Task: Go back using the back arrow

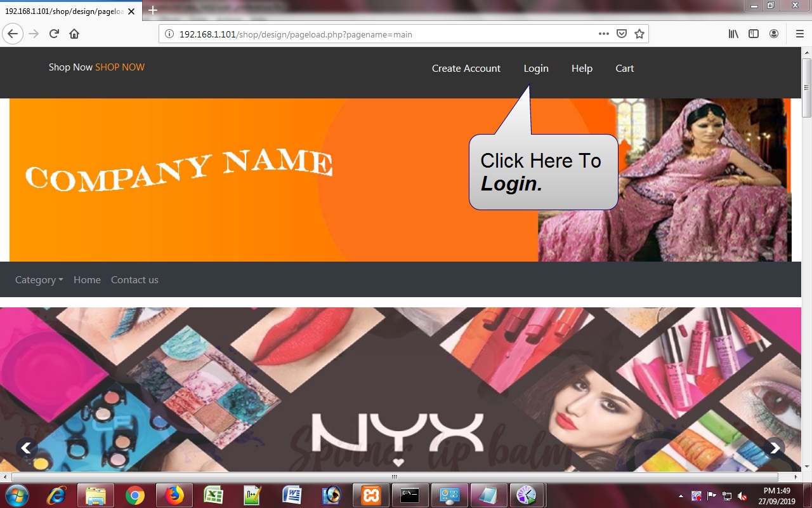Action: pyautogui.click(x=13, y=34)
